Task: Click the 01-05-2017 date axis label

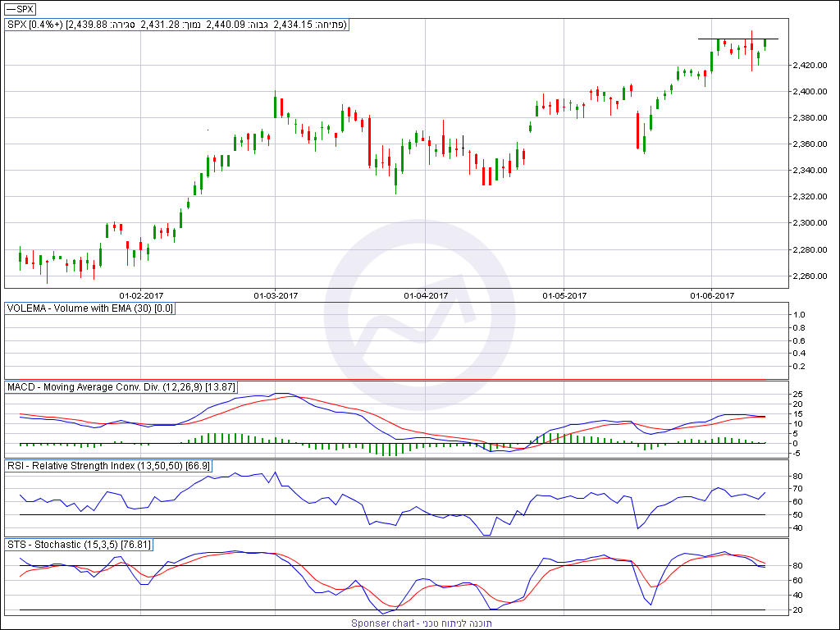Action: click(x=564, y=295)
